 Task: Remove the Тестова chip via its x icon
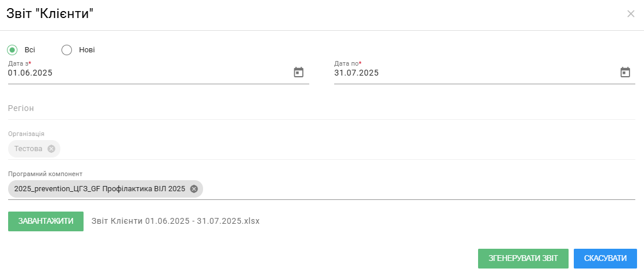tap(51, 149)
